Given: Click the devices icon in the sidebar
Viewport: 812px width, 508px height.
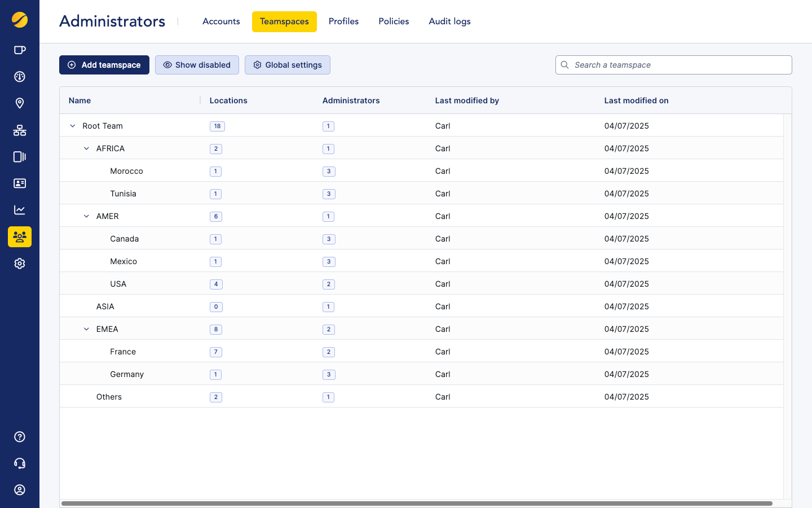Looking at the screenshot, I should [20, 156].
